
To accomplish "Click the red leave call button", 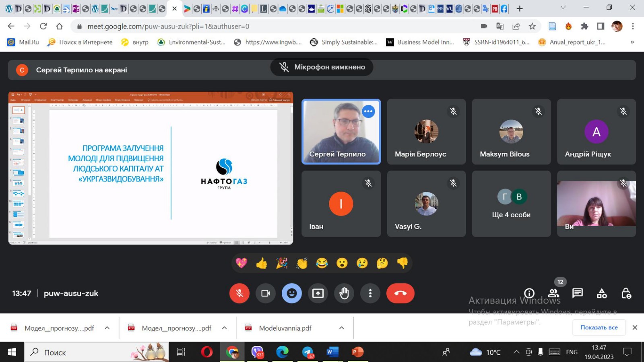I will pos(400,293).
